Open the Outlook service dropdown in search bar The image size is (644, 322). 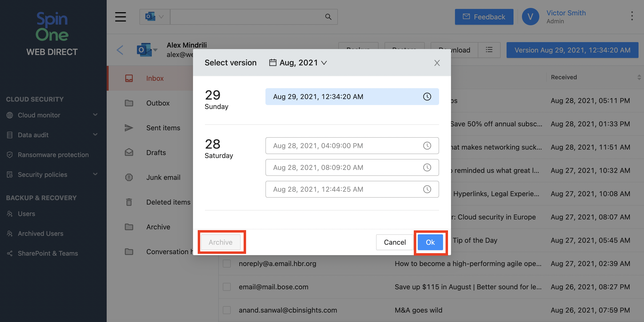point(155,17)
